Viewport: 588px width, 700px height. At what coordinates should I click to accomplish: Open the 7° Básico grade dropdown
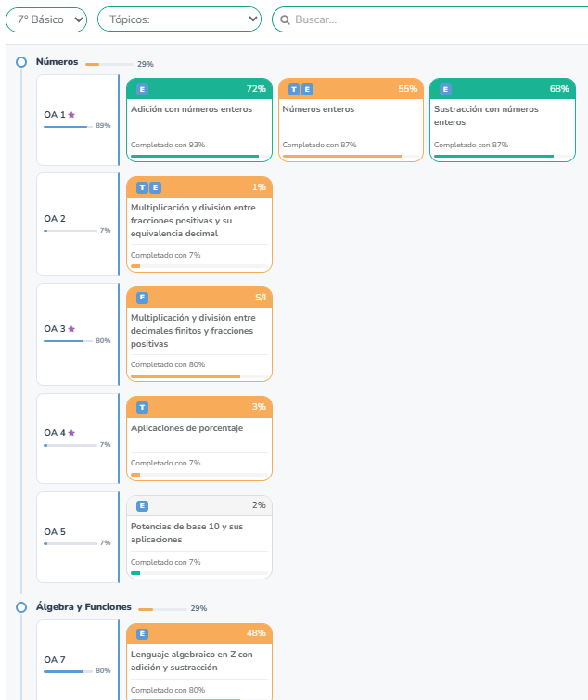click(46, 19)
